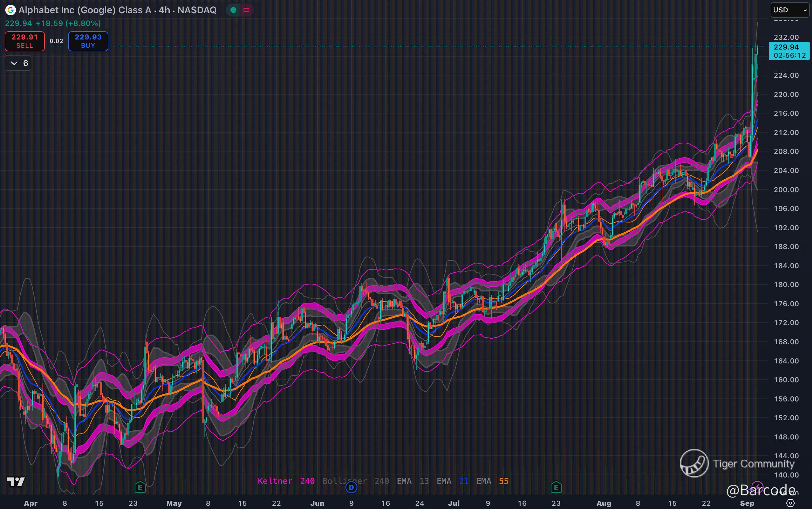The height and width of the screenshot is (509, 812).
Task: Click the TradingView logo in bottom-left
Action: (16, 482)
